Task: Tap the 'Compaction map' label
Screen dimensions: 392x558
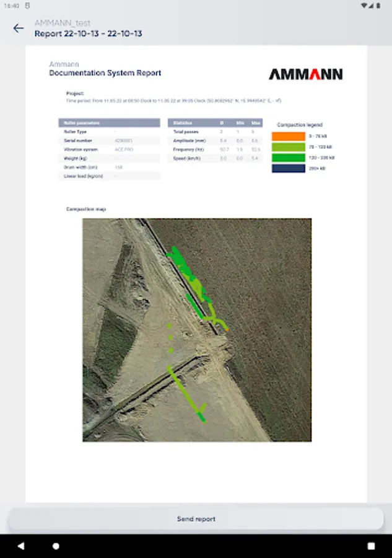Action: pos(86,209)
